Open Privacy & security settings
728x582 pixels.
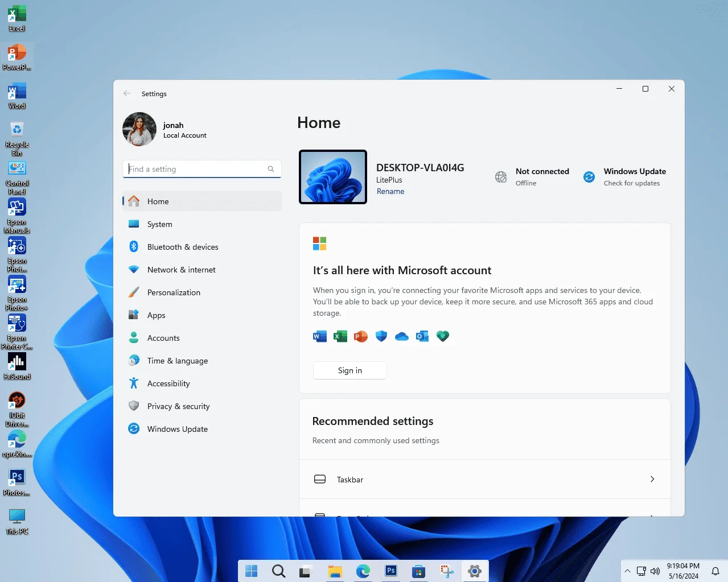[201, 406]
